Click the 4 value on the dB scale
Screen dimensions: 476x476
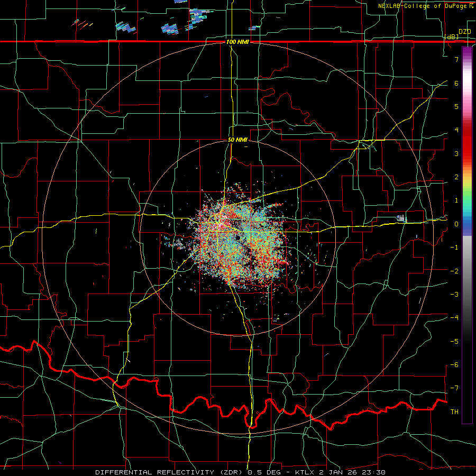click(456, 130)
